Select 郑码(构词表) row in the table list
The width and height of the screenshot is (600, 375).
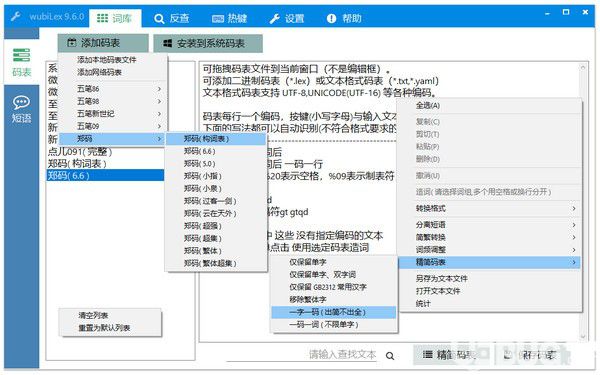click(105, 164)
